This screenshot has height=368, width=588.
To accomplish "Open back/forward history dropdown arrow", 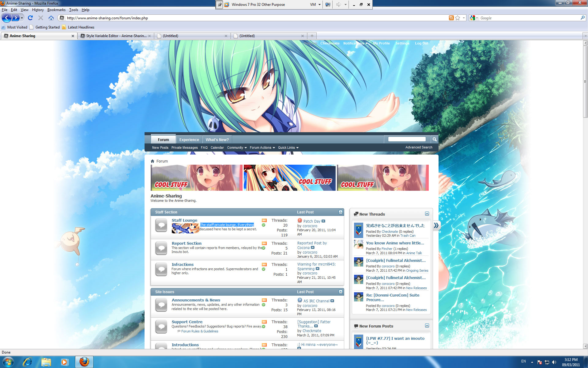I will click(x=22, y=18).
